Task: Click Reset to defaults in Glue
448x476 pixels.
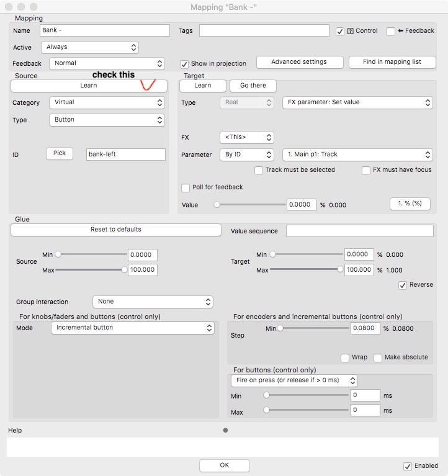Action: [x=115, y=230]
